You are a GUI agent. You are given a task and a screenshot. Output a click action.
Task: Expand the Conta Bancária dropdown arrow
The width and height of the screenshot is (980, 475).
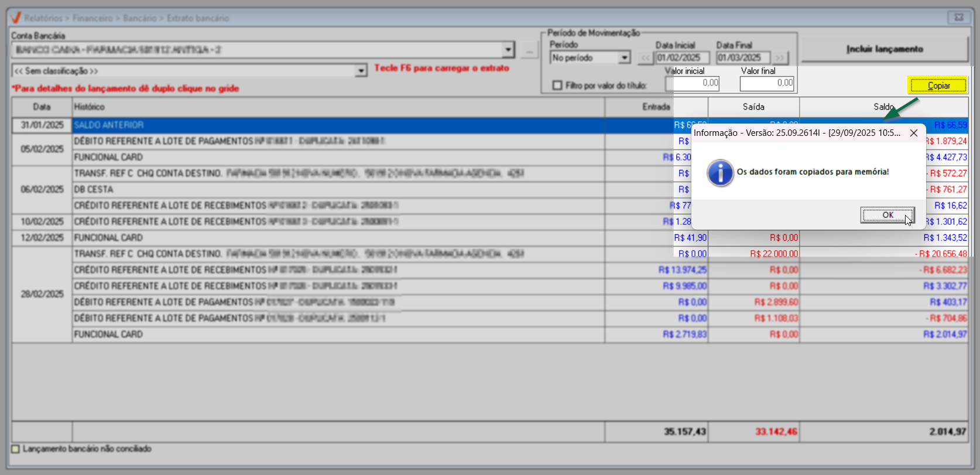508,50
